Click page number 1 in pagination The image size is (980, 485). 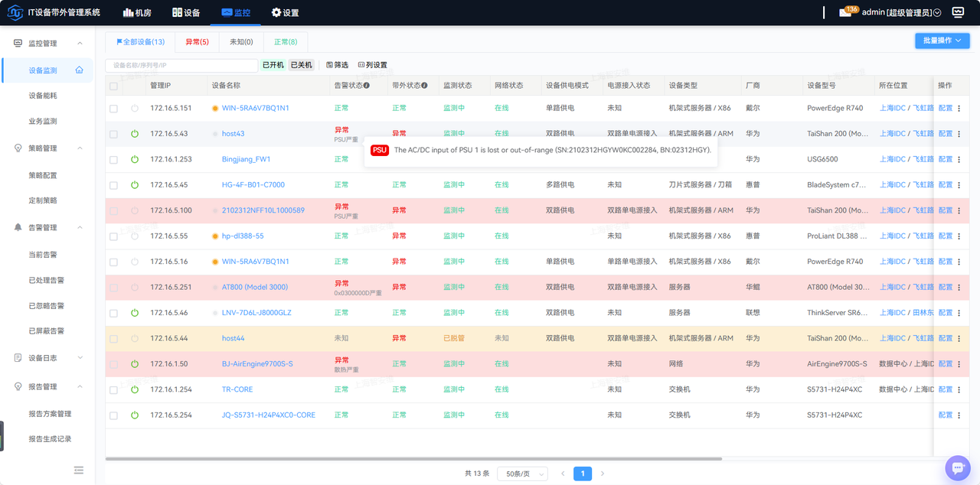click(x=583, y=474)
